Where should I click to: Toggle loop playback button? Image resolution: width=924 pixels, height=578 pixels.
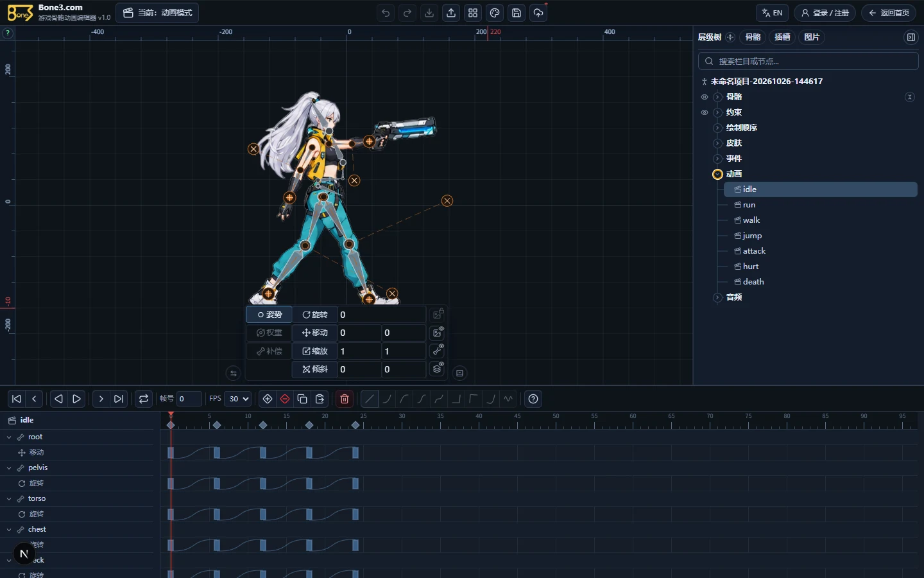144,399
